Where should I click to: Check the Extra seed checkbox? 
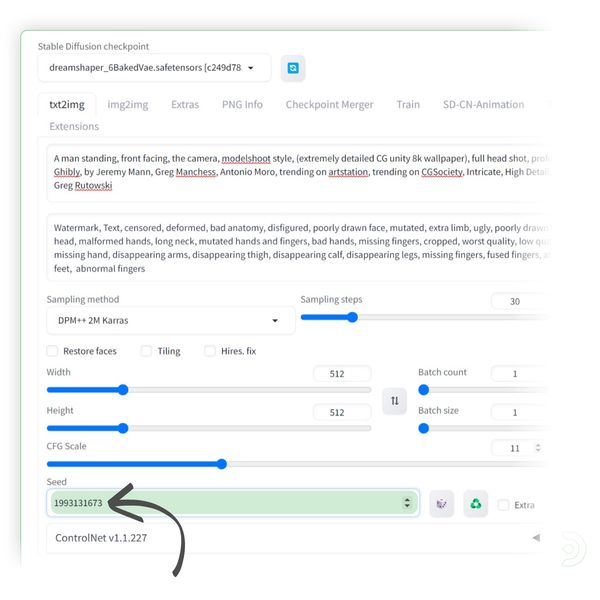coord(503,505)
